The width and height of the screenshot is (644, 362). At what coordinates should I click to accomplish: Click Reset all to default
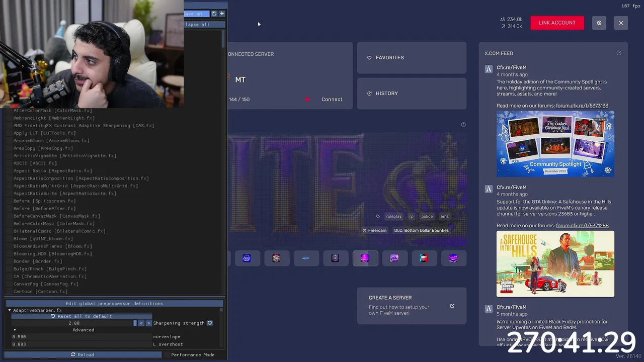pos(82,316)
